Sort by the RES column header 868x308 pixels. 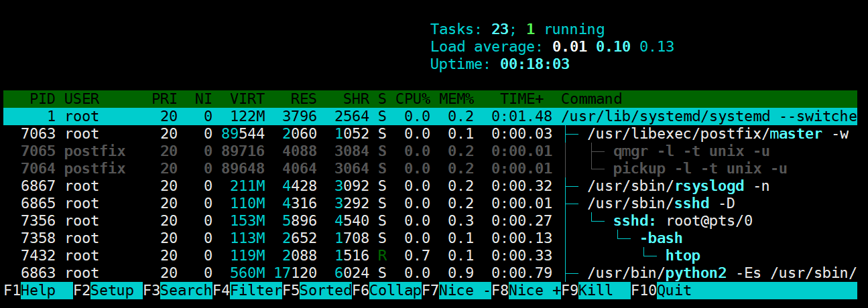click(304, 99)
